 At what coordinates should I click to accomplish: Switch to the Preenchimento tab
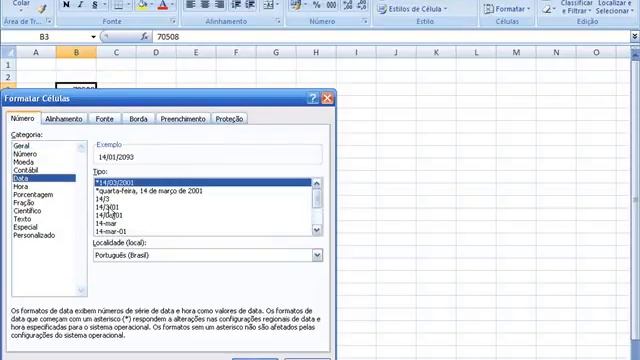click(183, 119)
